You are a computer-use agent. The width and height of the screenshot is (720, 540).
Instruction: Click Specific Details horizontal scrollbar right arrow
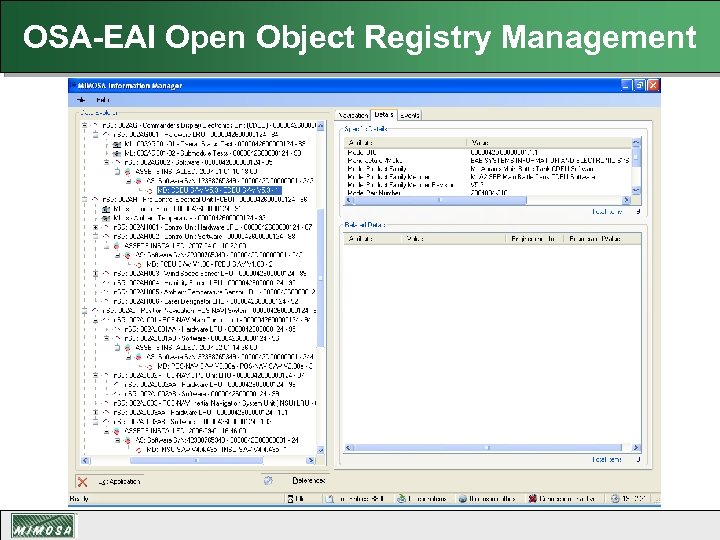[x=626, y=200]
